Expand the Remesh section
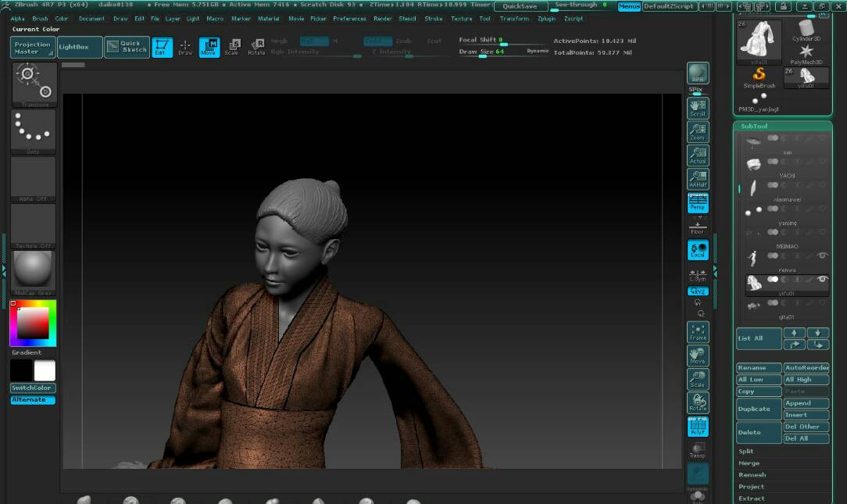847x504 pixels. click(x=752, y=474)
